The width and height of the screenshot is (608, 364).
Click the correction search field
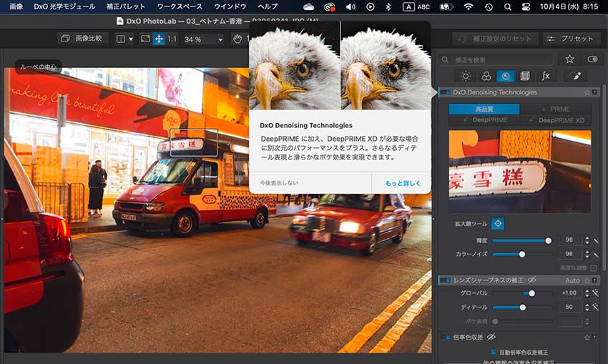click(x=496, y=59)
